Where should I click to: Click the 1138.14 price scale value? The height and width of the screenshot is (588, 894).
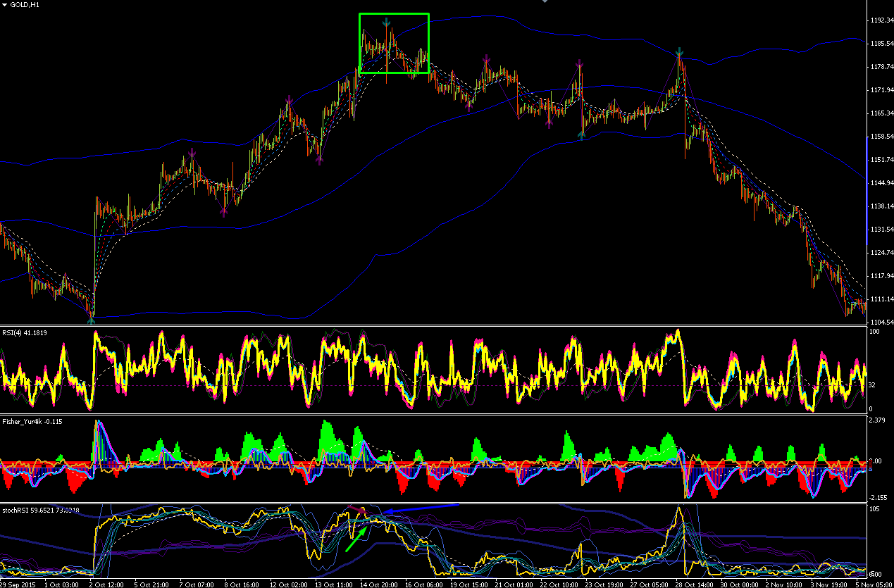881,206
